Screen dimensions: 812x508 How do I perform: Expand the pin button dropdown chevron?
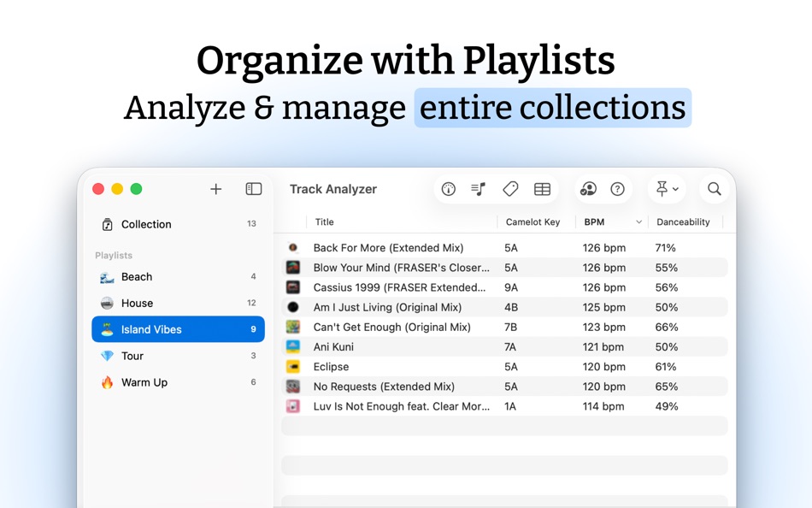(x=674, y=189)
